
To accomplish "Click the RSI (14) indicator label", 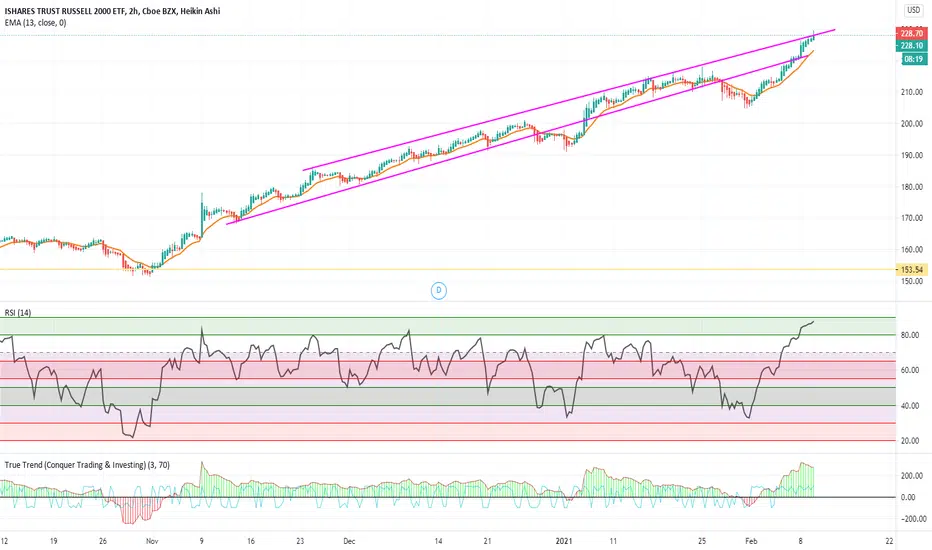I will pyautogui.click(x=18, y=313).
